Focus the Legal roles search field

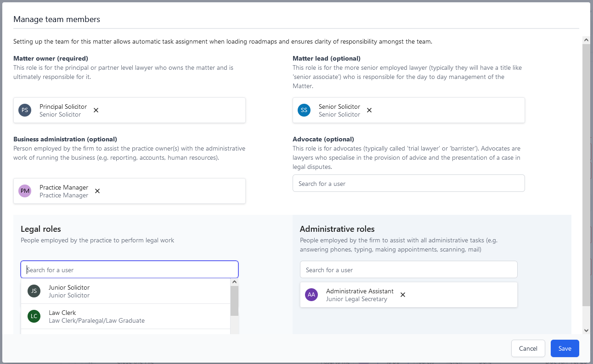[x=130, y=270]
